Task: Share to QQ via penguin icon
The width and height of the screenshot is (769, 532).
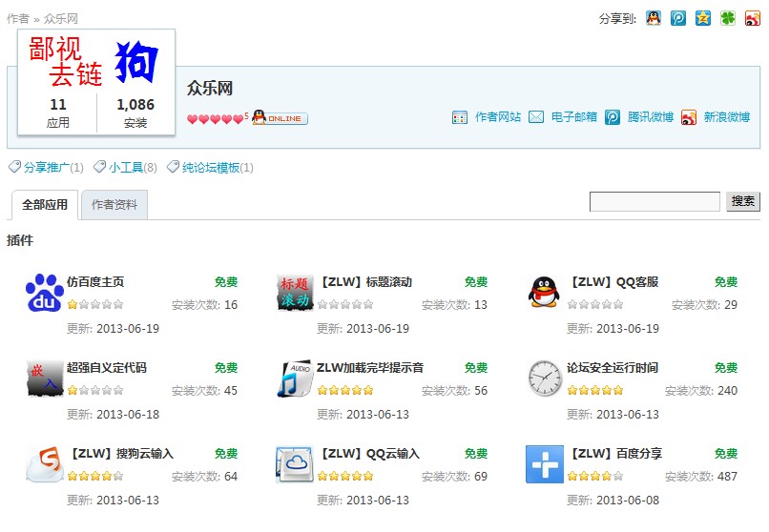Action: pos(654,18)
